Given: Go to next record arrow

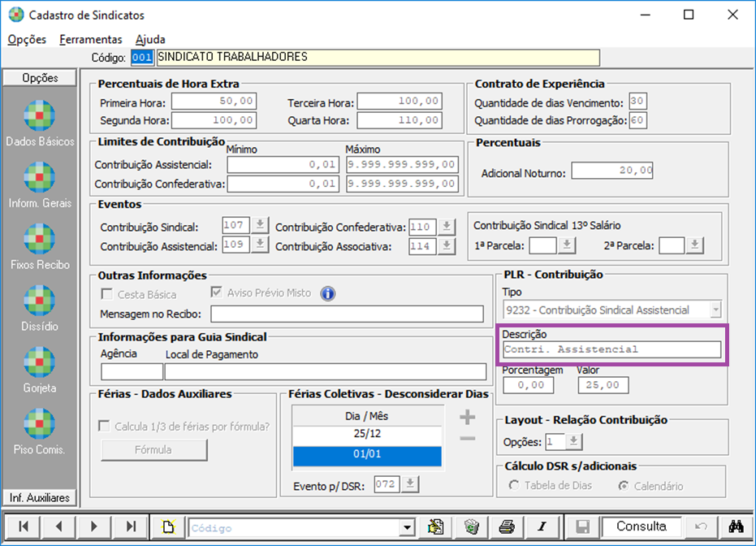Looking at the screenshot, I should 93,526.
